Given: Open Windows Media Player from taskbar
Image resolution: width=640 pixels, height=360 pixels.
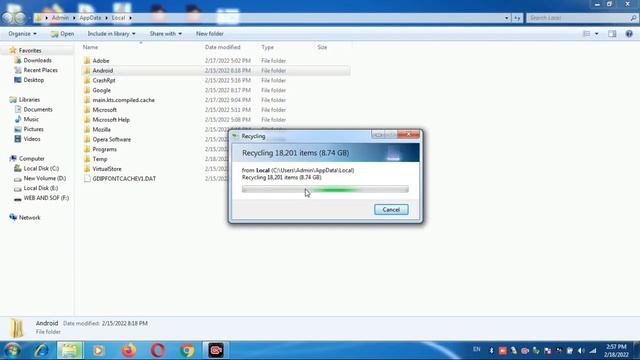Looking at the screenshot, I should click(x=98, y=350).
